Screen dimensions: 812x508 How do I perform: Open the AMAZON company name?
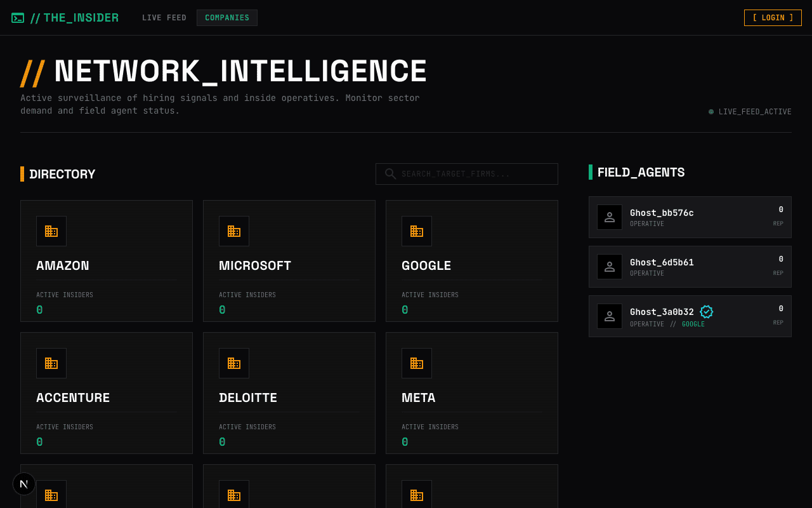click(x=63, y=265)
